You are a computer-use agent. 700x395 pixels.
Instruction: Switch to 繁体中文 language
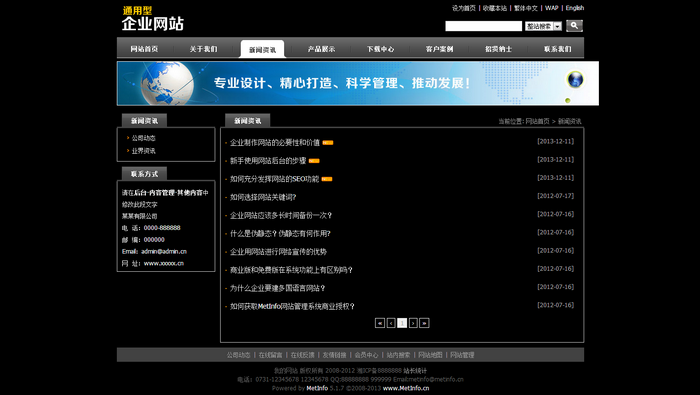[525, 8]
